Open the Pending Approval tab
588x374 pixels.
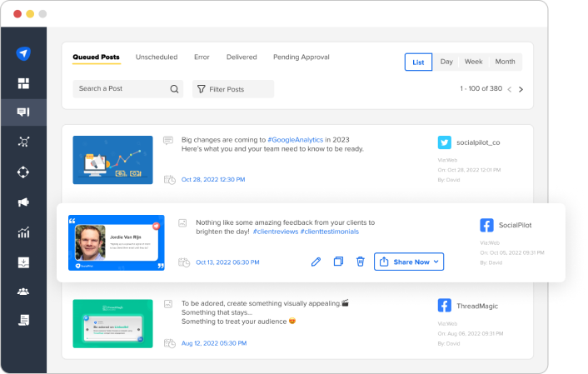click(x=301, y=57)
